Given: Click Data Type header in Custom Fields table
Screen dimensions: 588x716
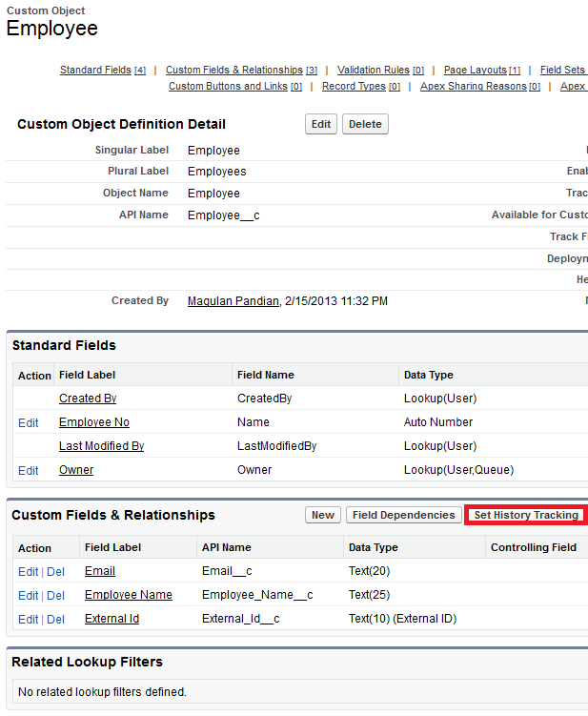Looking at the screenshot, I should [374, 547].
